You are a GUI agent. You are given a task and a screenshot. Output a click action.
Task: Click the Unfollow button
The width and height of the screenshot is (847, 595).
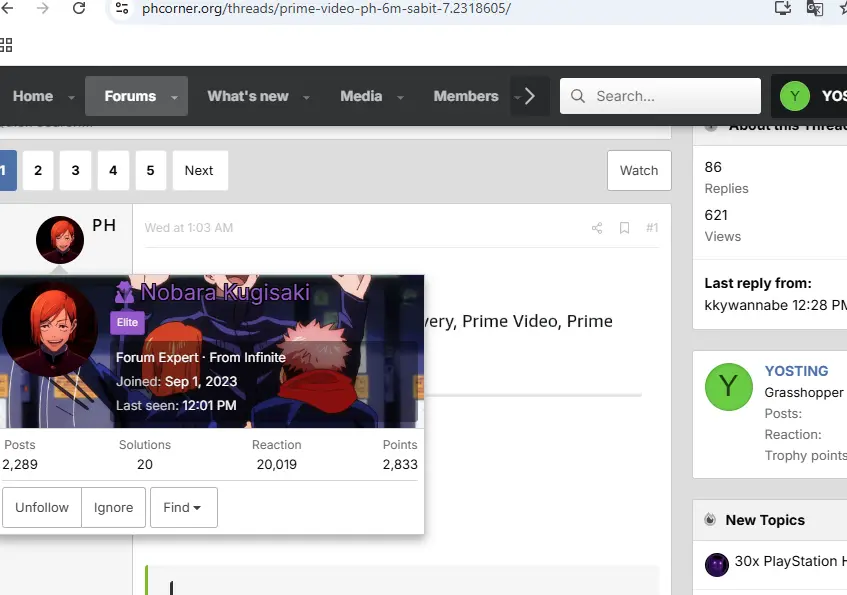[42, 507]
